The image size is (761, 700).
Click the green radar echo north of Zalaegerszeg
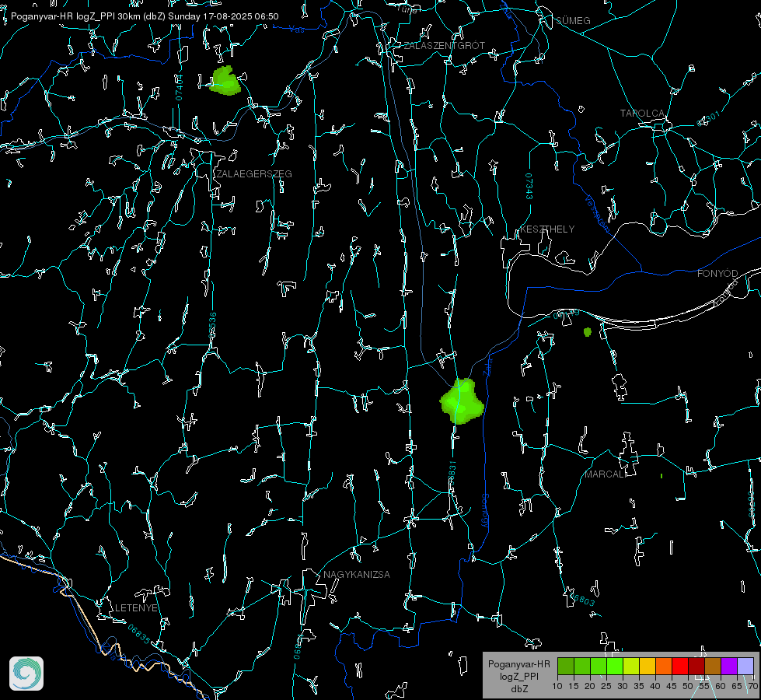tap(225, 81)
